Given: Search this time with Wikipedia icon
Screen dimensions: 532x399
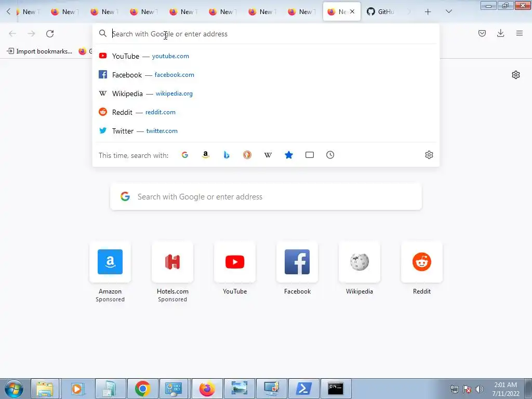Looking at the screenshot, I should pos(268,155).
